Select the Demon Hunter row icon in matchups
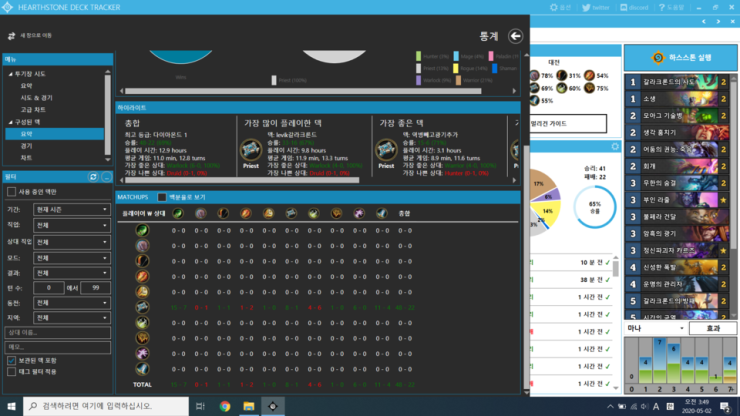The image size is (740, 416). click(142, 230)
